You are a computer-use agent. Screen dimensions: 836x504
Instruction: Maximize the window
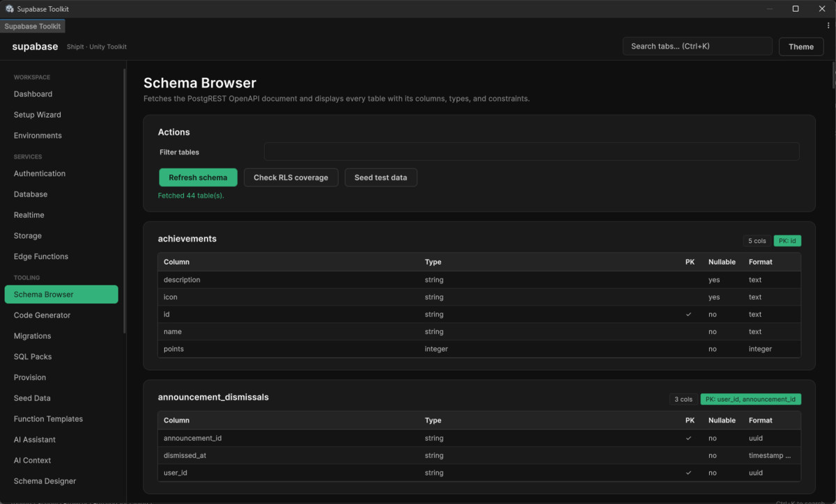click(x=796, y=9)
